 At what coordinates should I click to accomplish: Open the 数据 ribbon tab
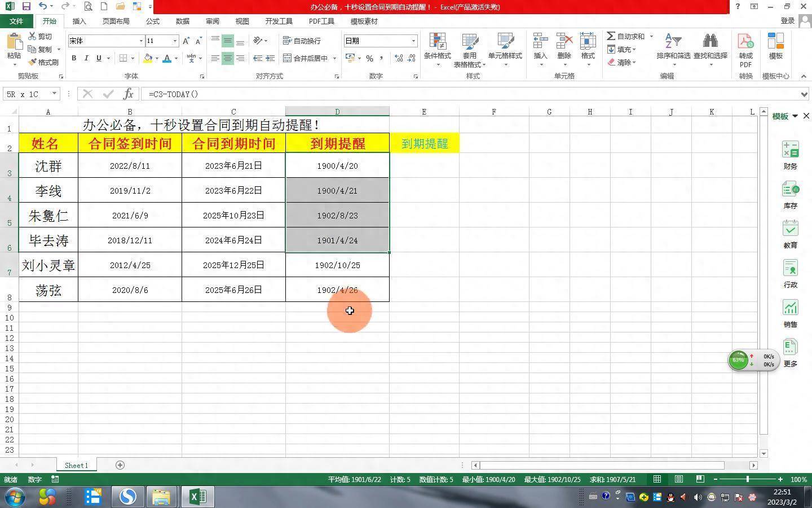(x=182, y=21)
